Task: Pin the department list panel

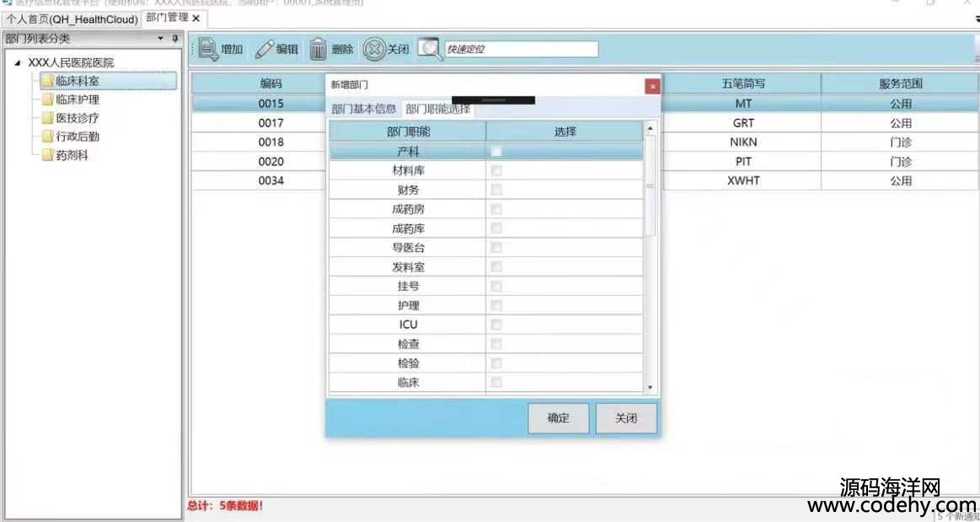Action: click(x=175, y=39)
